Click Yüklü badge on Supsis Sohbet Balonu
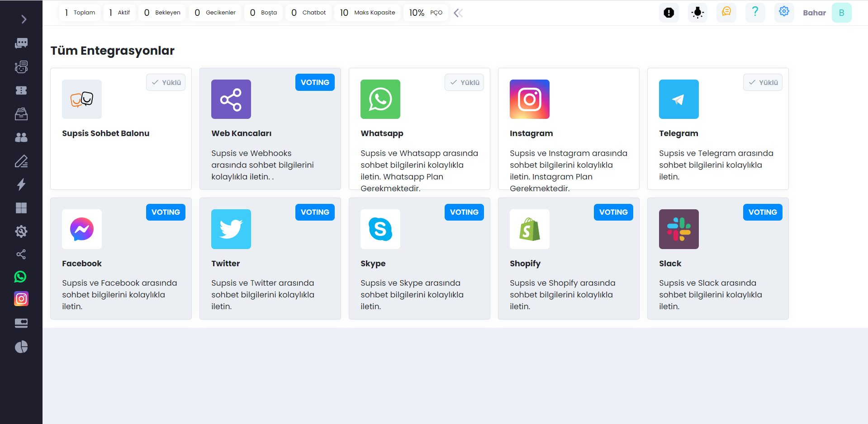This screenshot has width=868, height=424. (166, 82)
